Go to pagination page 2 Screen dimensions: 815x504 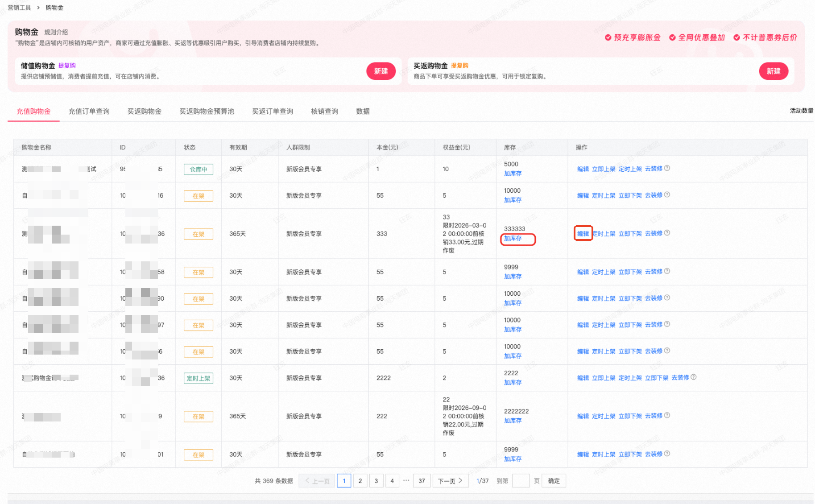(360, 481)
